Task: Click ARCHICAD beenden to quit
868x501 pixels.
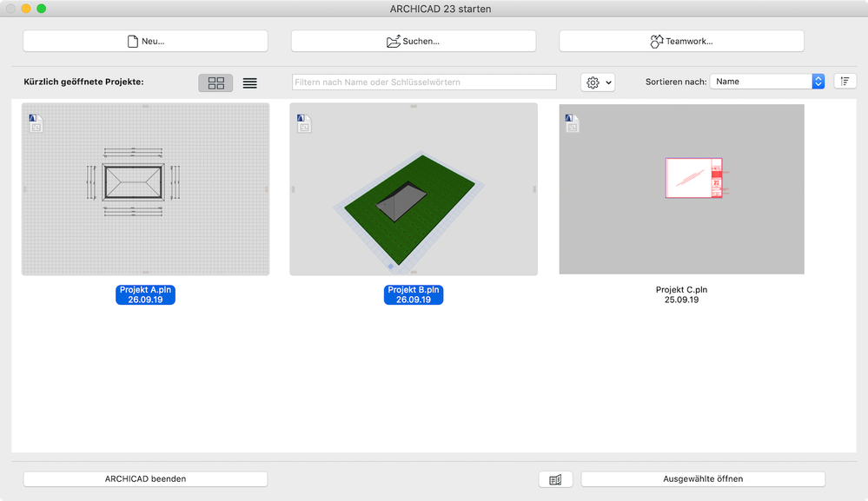Action: click(x=144, y=478)
